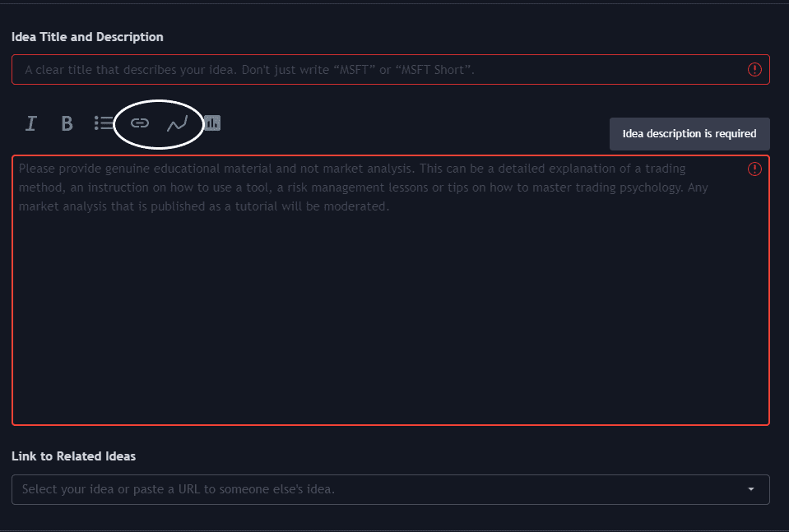Screen dimensions: 789x532
Task: Click the squiggly line chart icon
Action: (x=177, y=123)
